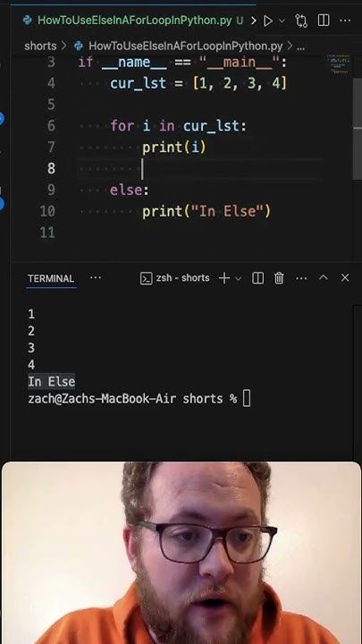
Task: Close the terminal panel
Action: point(345,277)
